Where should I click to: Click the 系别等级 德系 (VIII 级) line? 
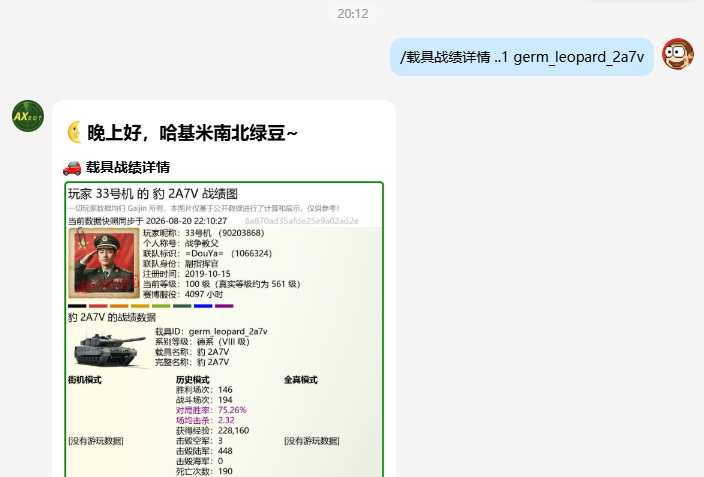point(202,342)
